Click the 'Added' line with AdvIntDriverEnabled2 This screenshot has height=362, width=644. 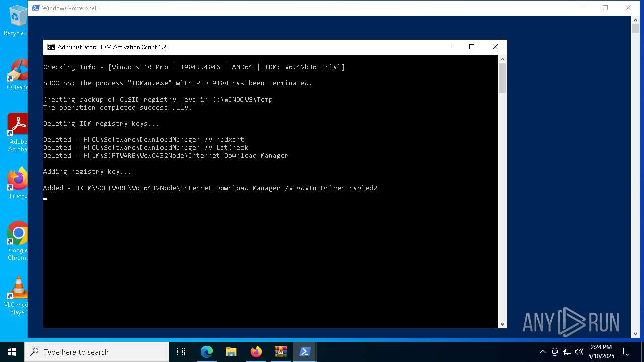point(210,188)
